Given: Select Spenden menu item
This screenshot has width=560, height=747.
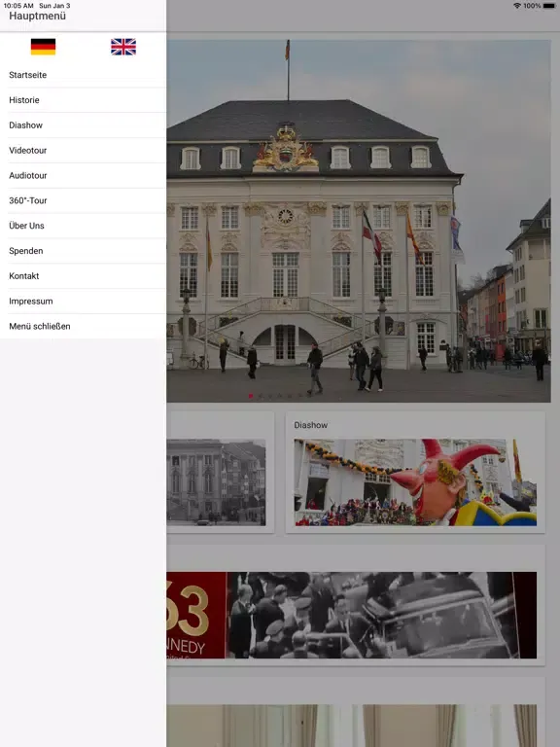Looking at the screenshot, I should click(83, 251).
